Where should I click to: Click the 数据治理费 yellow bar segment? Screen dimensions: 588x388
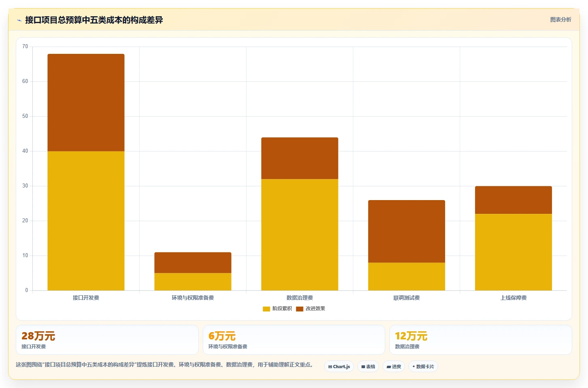[299, 235]
